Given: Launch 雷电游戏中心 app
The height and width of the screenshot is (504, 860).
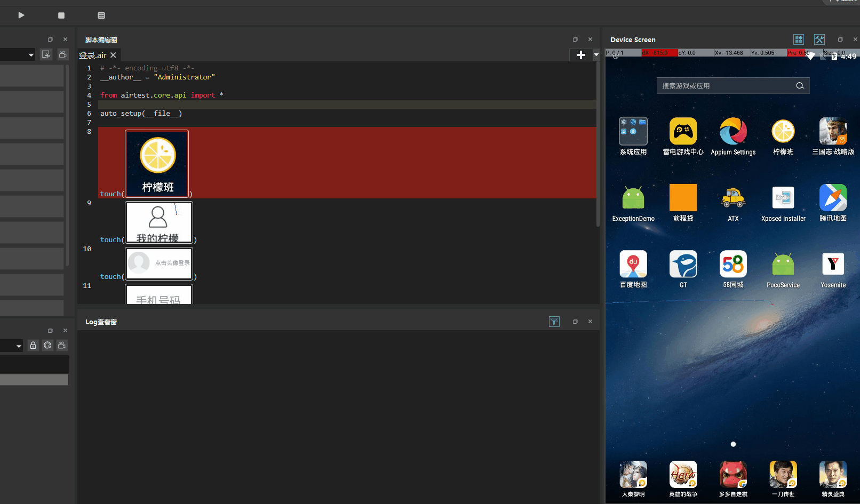Looking at the screenshot, I should coord(683,137).
